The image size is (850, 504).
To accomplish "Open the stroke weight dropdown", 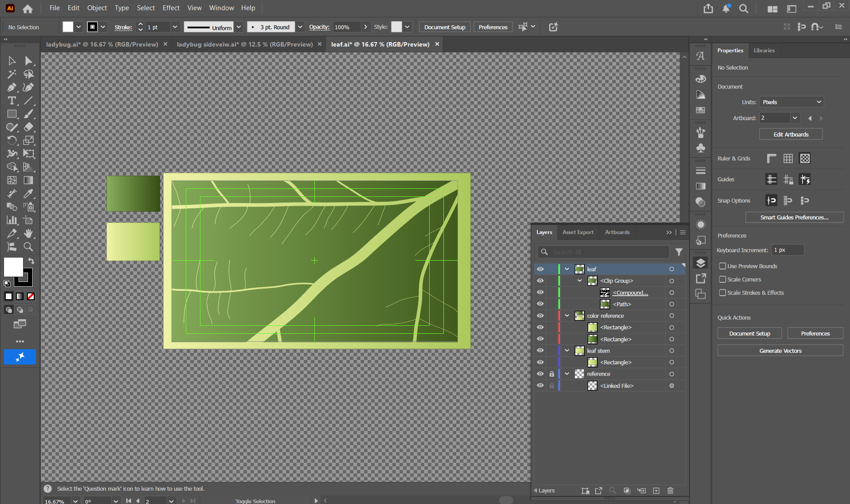I will [175, 27].
